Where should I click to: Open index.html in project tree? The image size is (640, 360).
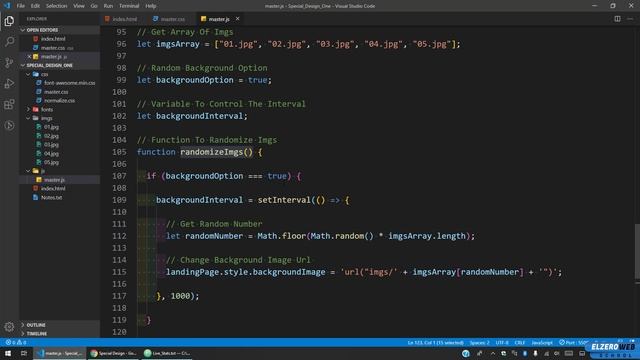coord(53,189)
